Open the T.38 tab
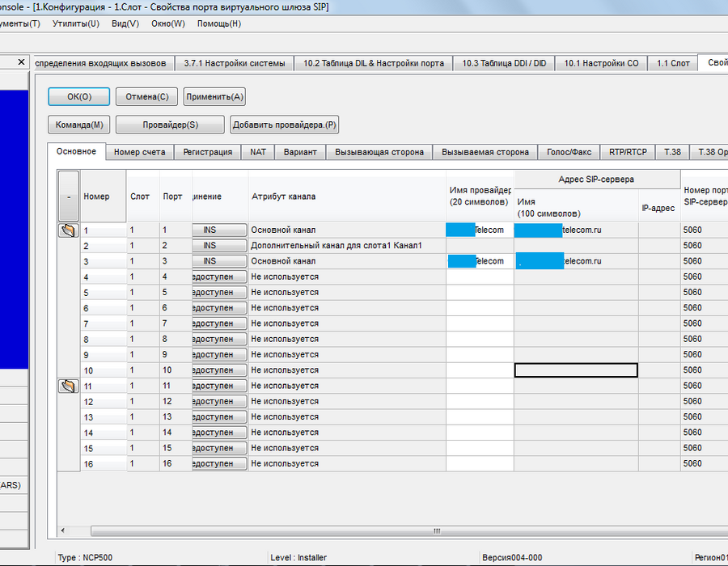Image resolution: width=728 pixels, height=566 pixels. tap(672, 152)
